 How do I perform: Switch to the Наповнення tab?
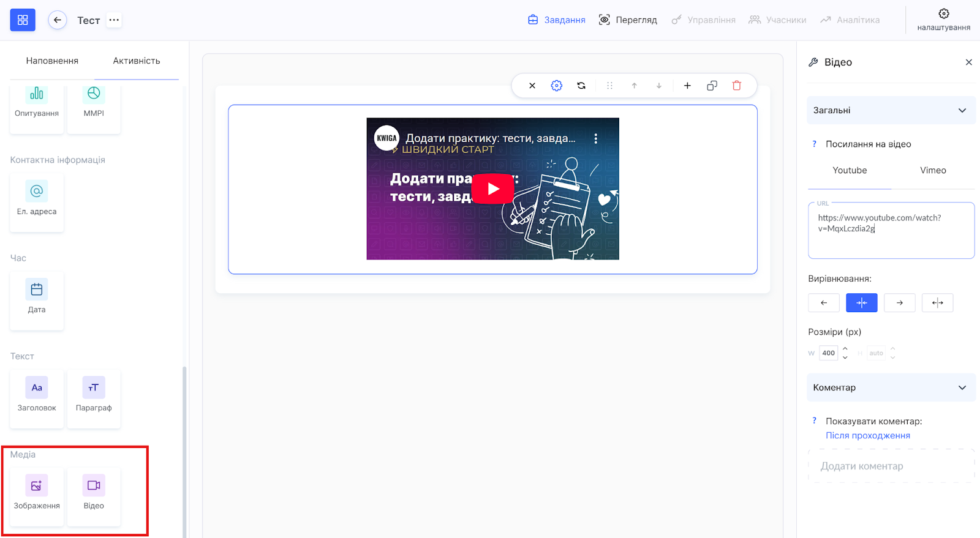[52, 61]
